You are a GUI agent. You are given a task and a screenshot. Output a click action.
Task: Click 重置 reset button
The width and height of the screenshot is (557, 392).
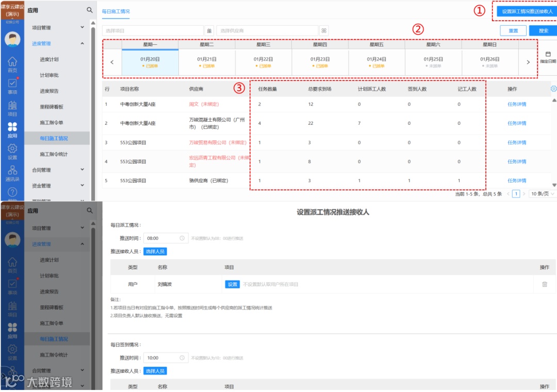(x=513, y=31)
